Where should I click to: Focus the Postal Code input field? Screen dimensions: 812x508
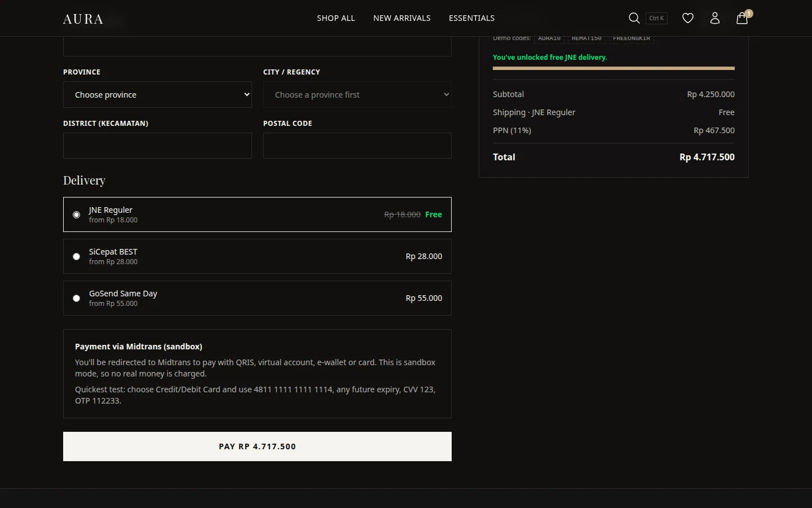(358, 146)
